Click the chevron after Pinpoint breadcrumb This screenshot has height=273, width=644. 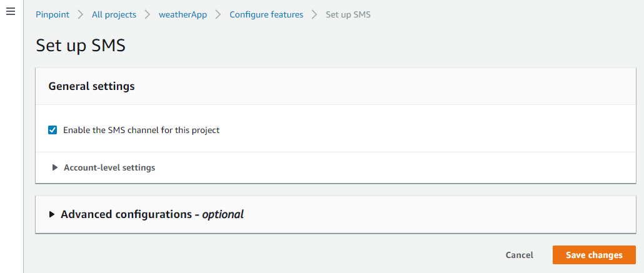tap(80, 14)
